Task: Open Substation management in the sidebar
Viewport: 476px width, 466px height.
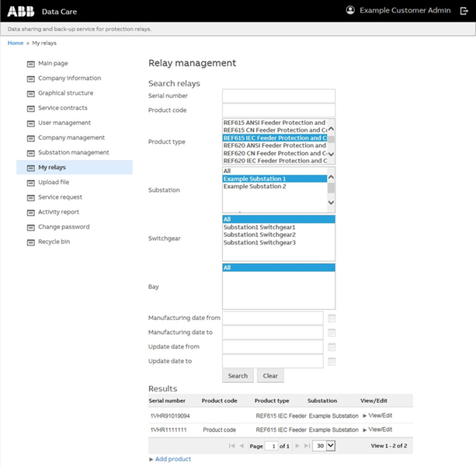Action: (x=74, y=152)
